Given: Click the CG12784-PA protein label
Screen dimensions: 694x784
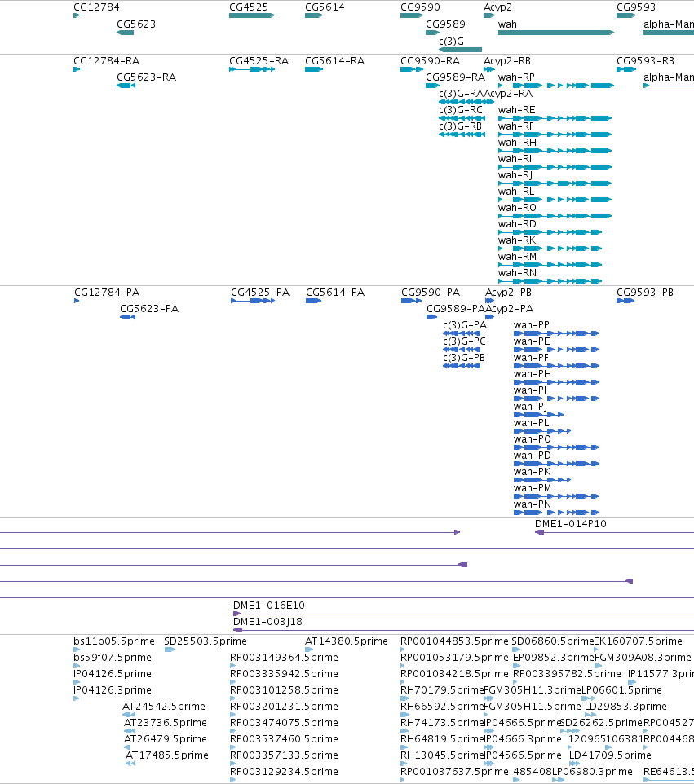Looking at the screenshot, I should pos(107,292).
